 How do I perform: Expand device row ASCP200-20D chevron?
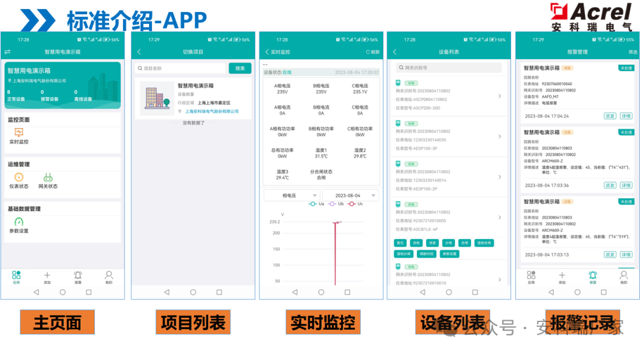click(500, 96)
